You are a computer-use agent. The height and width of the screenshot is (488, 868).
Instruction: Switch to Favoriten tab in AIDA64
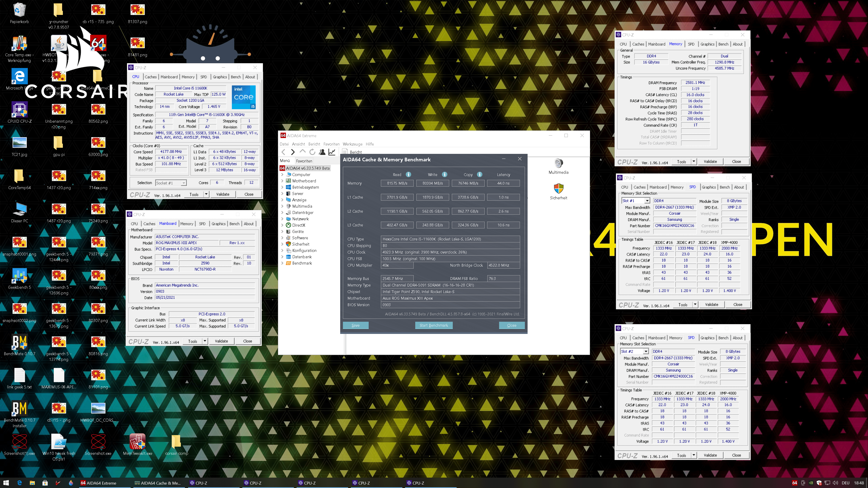304,161
